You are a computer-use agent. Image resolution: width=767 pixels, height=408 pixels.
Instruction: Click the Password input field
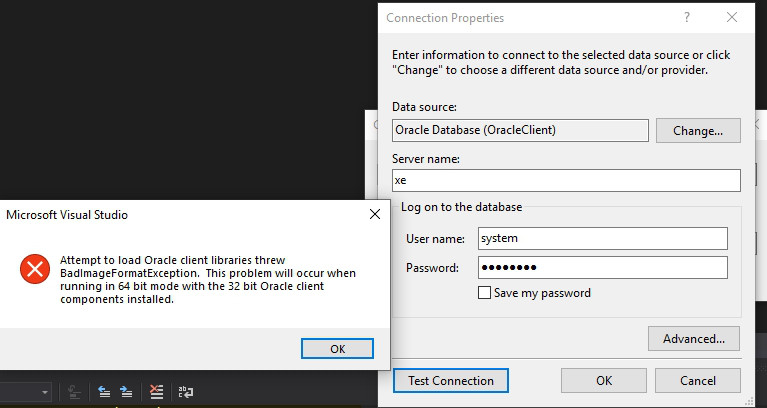point(603,268)
